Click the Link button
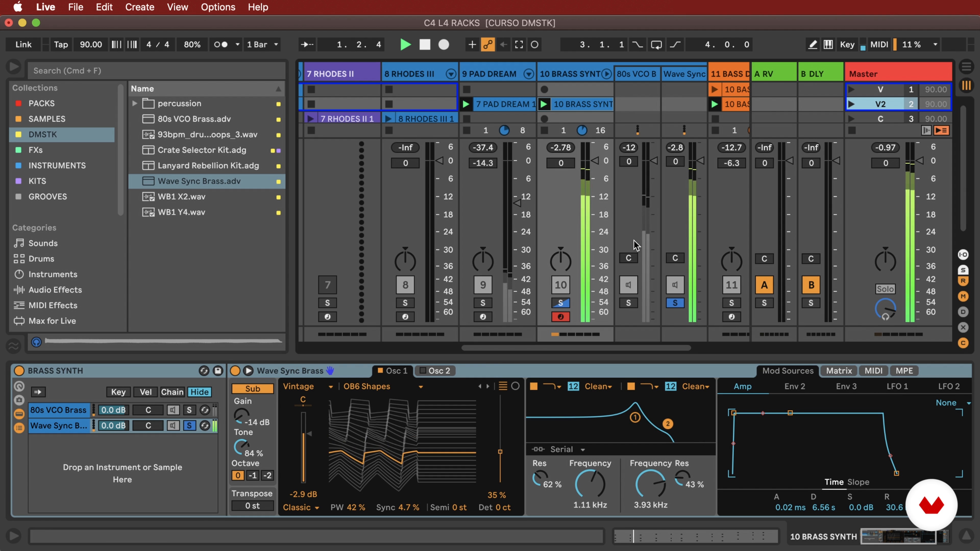This screenshot has width=980, height=551. click(x=23, y=44)
